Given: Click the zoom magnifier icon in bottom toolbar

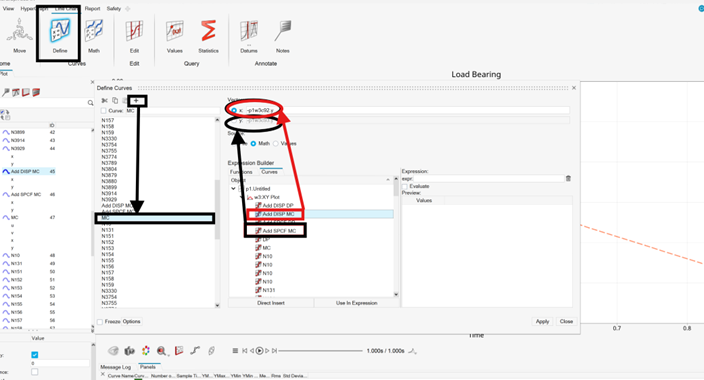Looking at the screenshot, I should (x=161, y=351).
